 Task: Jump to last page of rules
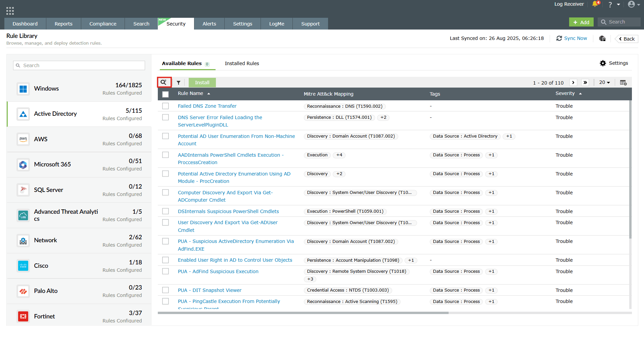(x=585, y=83)
